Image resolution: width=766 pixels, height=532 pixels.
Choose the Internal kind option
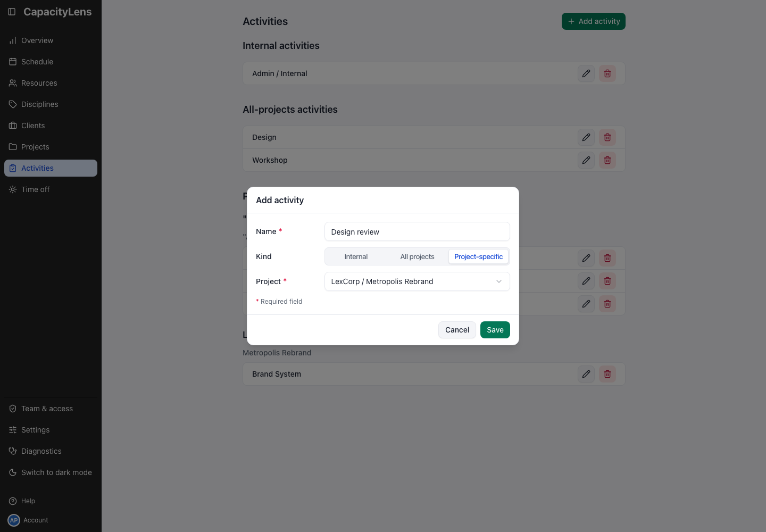pos(356,256)
